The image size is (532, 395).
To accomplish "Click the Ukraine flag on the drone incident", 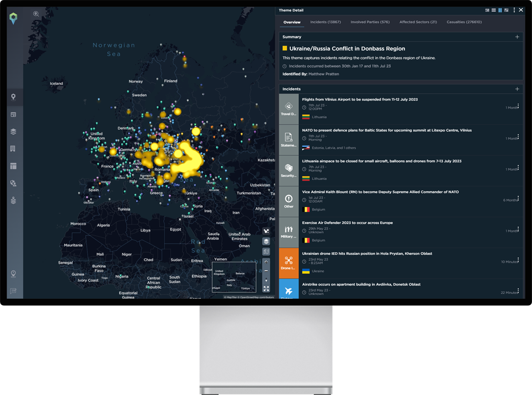I will (x=306, y=271).
